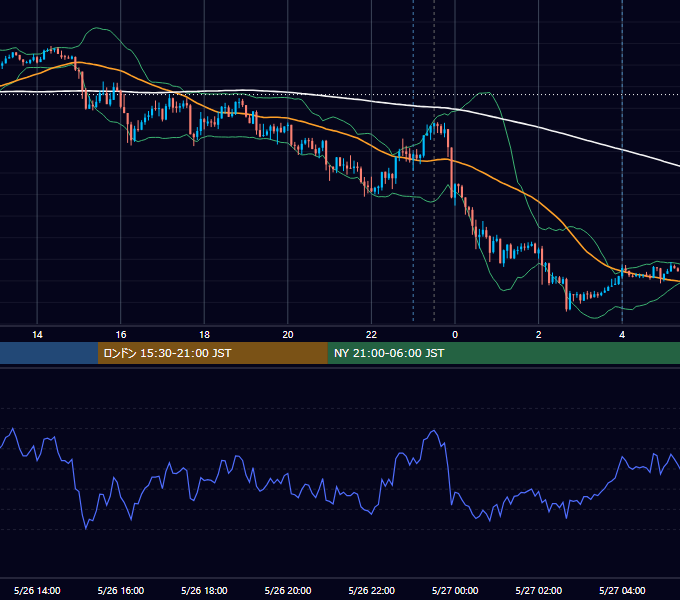Click the 5/27 02:00 date label

coord(539,590)
